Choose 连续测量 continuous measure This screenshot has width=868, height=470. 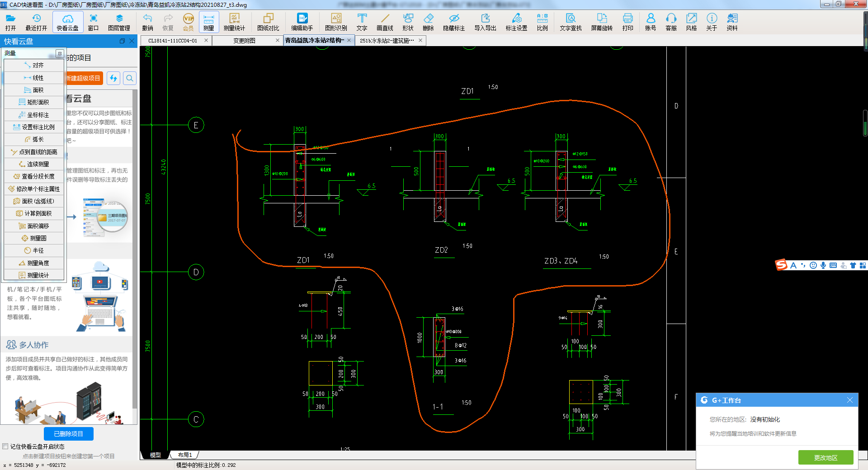coord(34,164)
